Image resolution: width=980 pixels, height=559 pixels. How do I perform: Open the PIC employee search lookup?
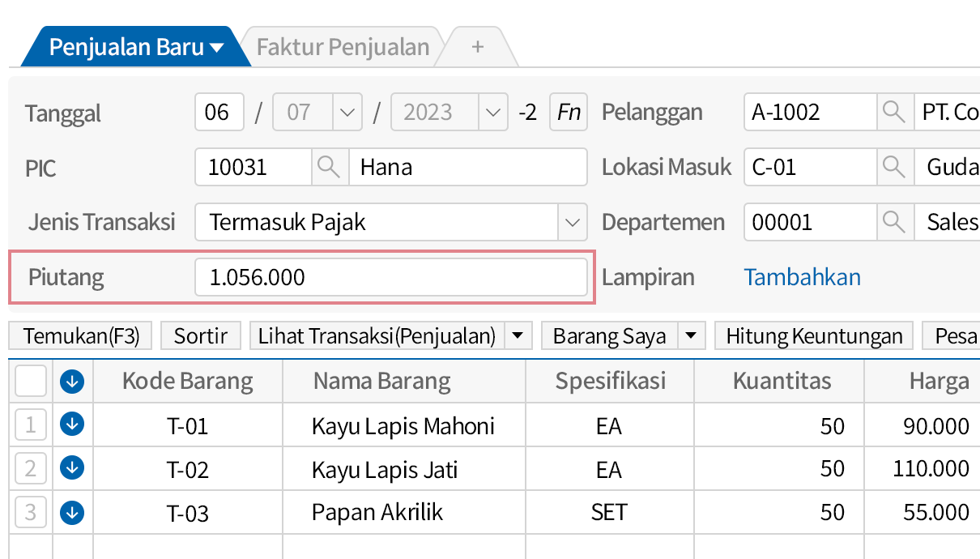pyautogui.click(x=329, y=167)
